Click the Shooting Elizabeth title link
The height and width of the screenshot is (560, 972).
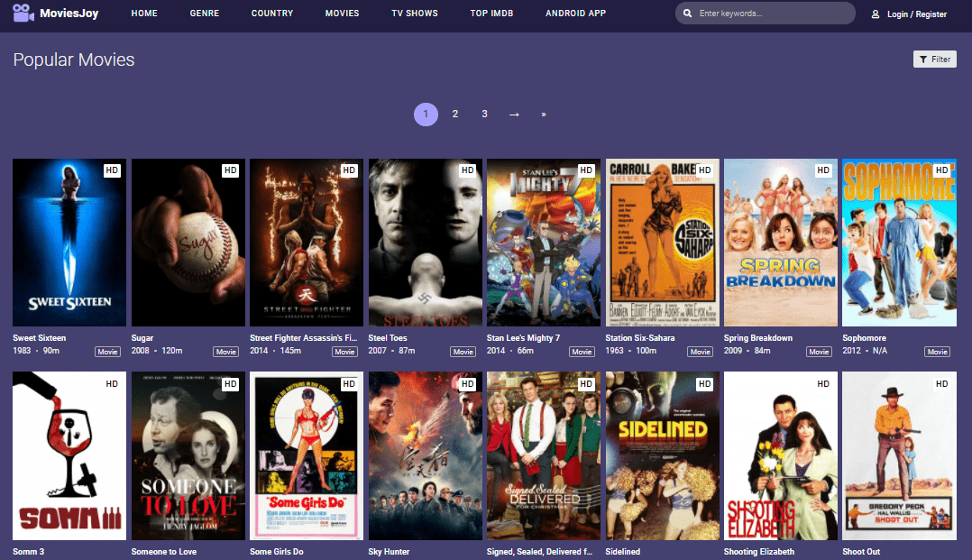tap(759, 551)
